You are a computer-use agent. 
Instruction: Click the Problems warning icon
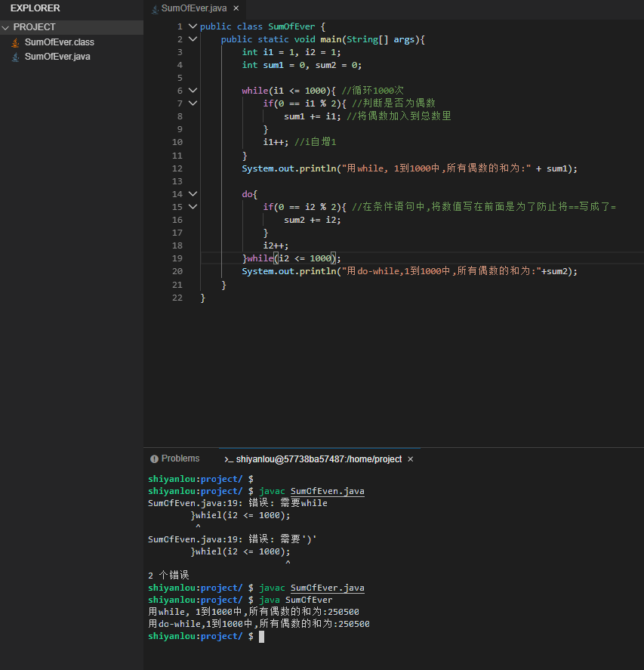click(x=154, y=459)
